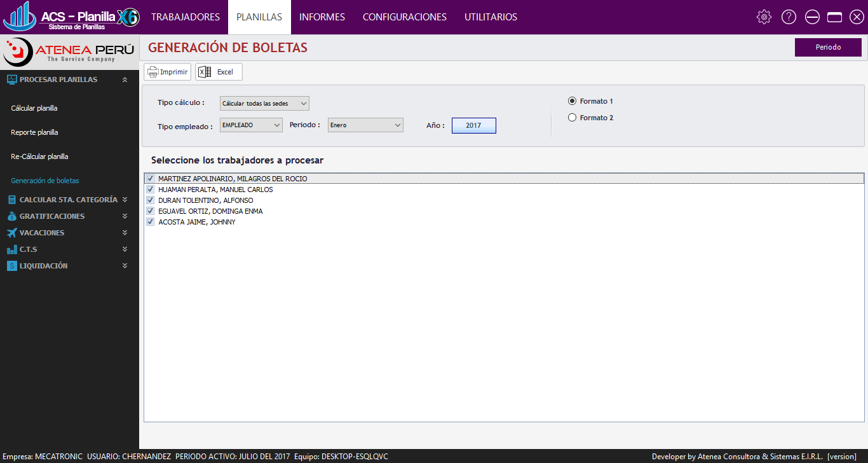Select the Formato 2 radio button
Image resolution: width=868 pixels, height=463 pixels.
pos(572,118)
